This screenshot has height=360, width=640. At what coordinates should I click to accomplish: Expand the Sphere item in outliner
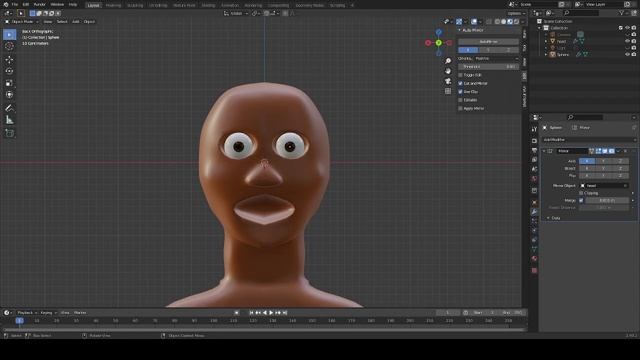pos(546,54)
